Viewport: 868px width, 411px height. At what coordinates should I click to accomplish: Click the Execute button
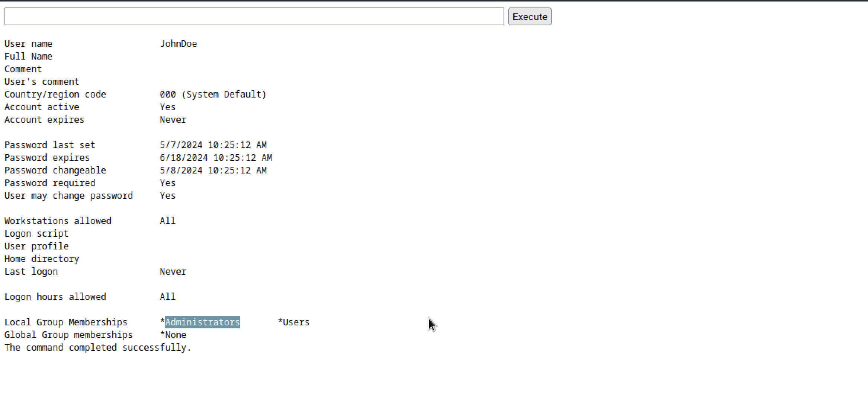click(x=530, y=17)
